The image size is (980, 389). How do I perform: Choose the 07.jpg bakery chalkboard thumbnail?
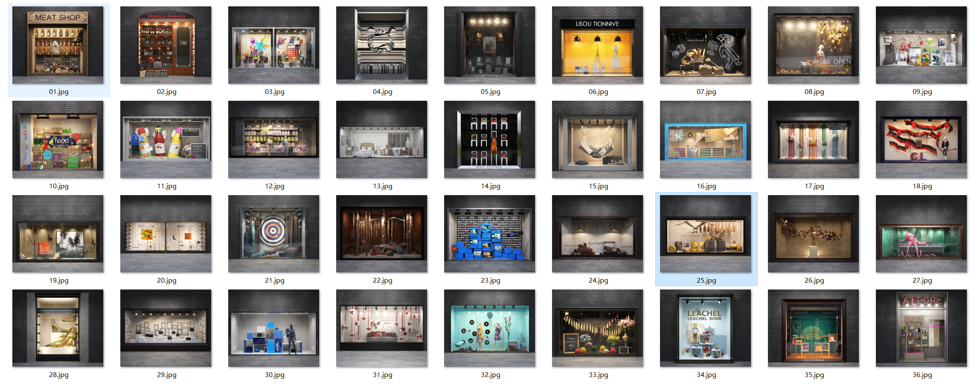click(x=706, y=45)
